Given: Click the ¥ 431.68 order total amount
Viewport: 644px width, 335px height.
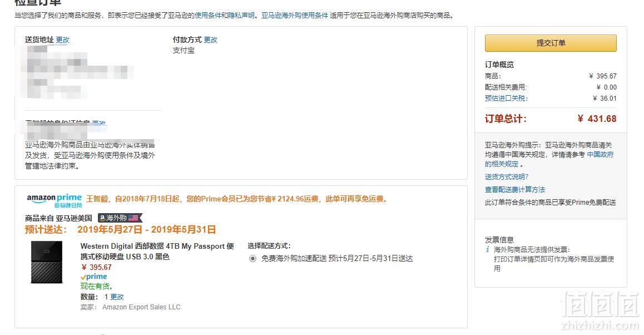Looking at the screenshot, I should [597, 119].
